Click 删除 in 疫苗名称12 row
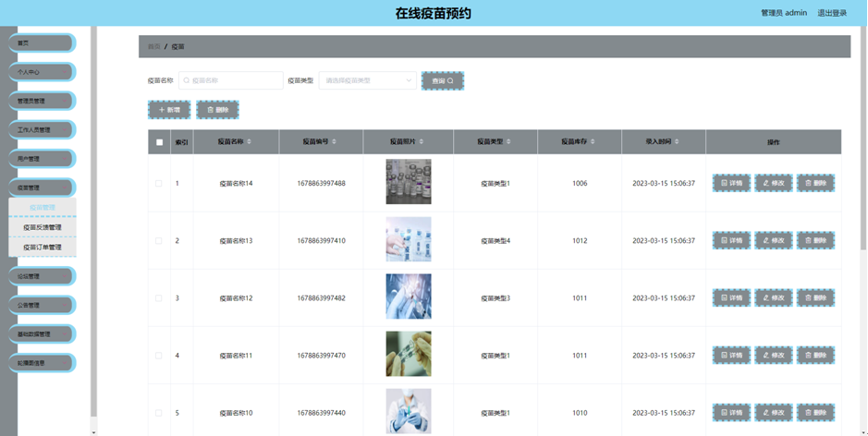The width and height of the screenshot is (868, 436). tap(815, 297)
